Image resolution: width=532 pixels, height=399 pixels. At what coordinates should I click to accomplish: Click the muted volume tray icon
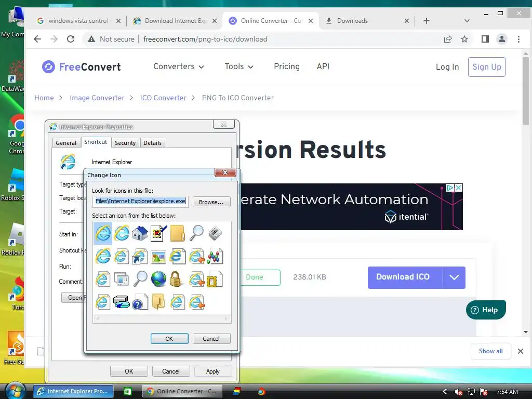tap(458, 392)
